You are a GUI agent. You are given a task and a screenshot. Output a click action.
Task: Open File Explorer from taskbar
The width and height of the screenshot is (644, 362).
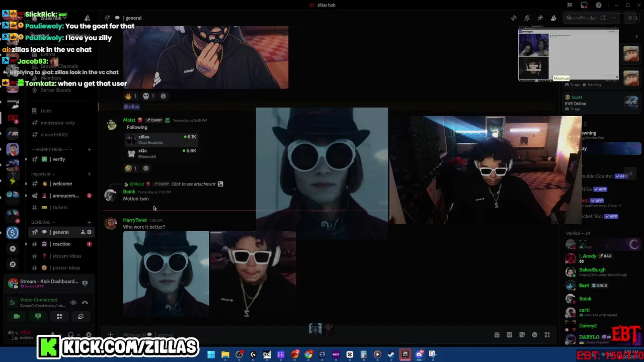coord(225,354)
